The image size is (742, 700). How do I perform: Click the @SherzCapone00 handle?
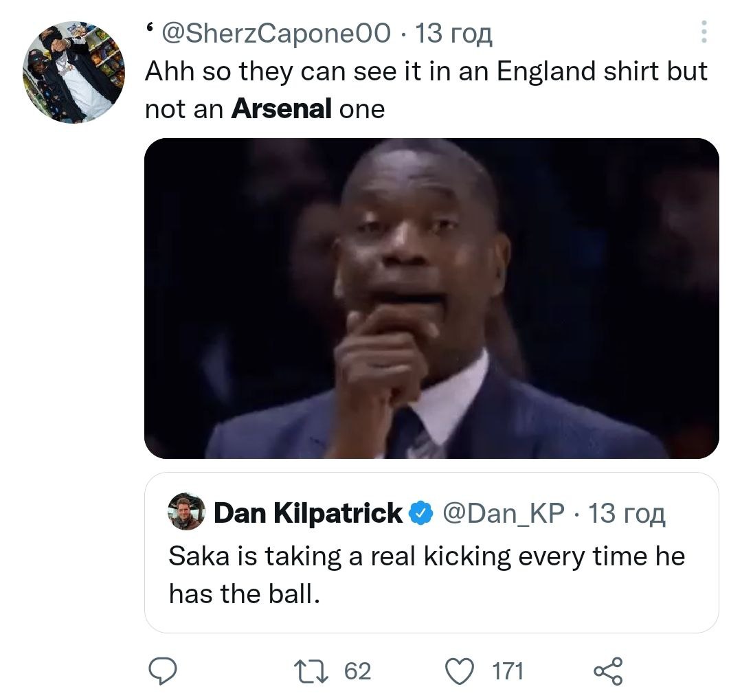pyautogui.click(x=275, y=32)
